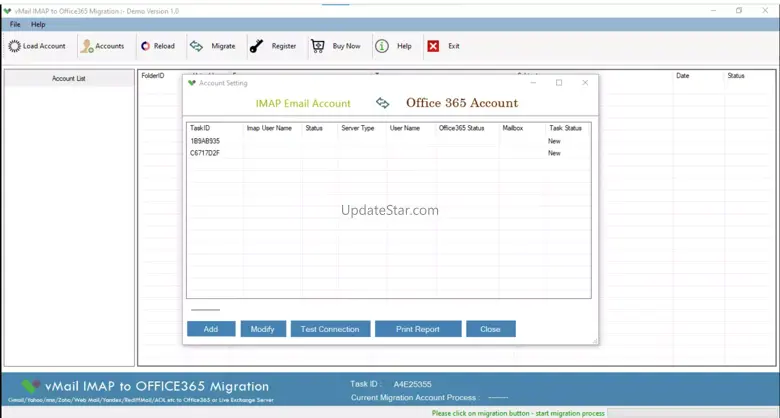Open Accounts via the user icon
This screenshot has height=418, width=780.
click(87, 46)
